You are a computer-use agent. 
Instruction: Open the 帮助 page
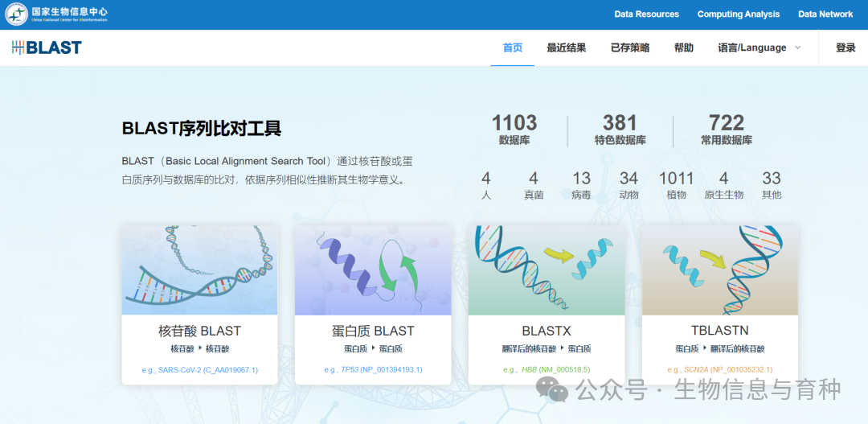(684, 47)
